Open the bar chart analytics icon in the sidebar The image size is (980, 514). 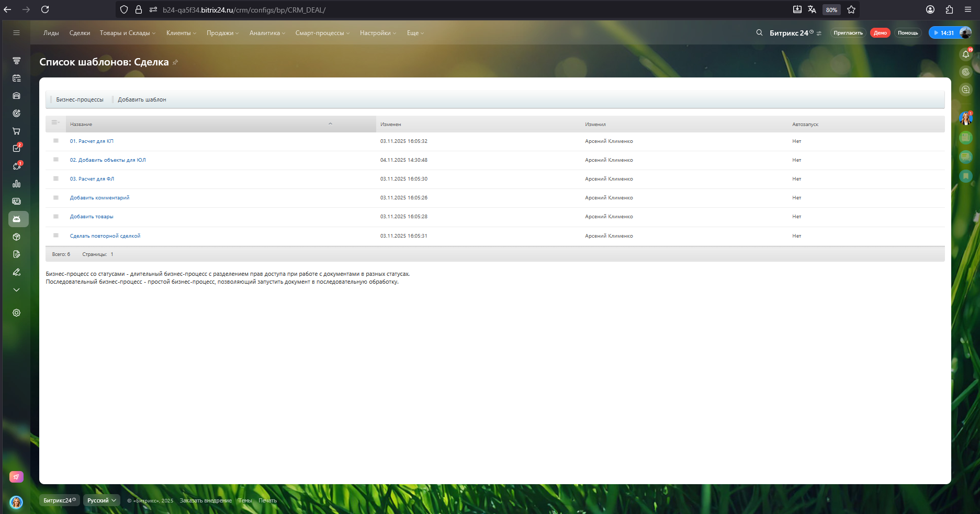pos(17,184)
